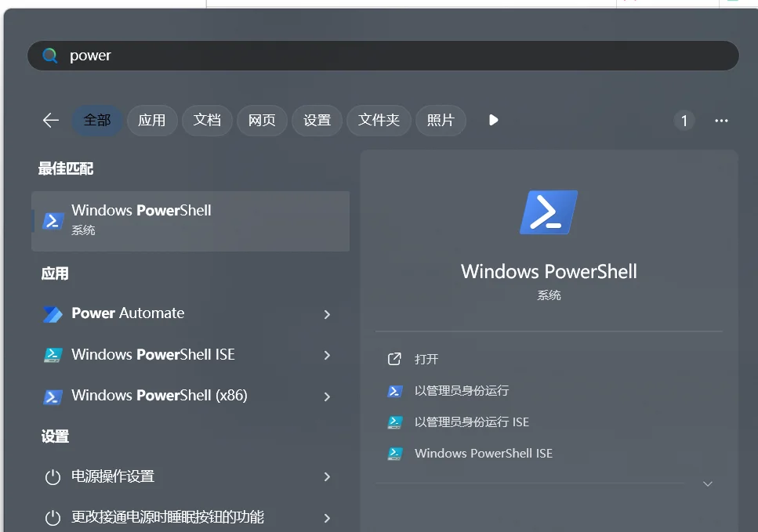Click the play arrow to show more filters
The image size is (758, 532).
point(493,120)
